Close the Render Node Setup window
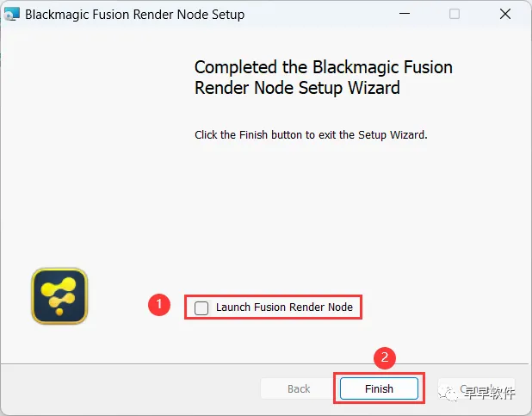 [x=505, y=14]
